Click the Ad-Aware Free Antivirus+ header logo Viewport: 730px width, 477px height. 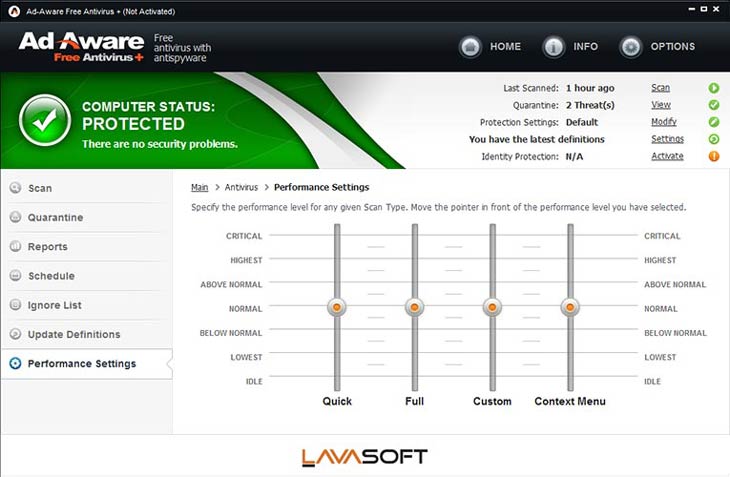pyautogui.click(x=81, y=47)
